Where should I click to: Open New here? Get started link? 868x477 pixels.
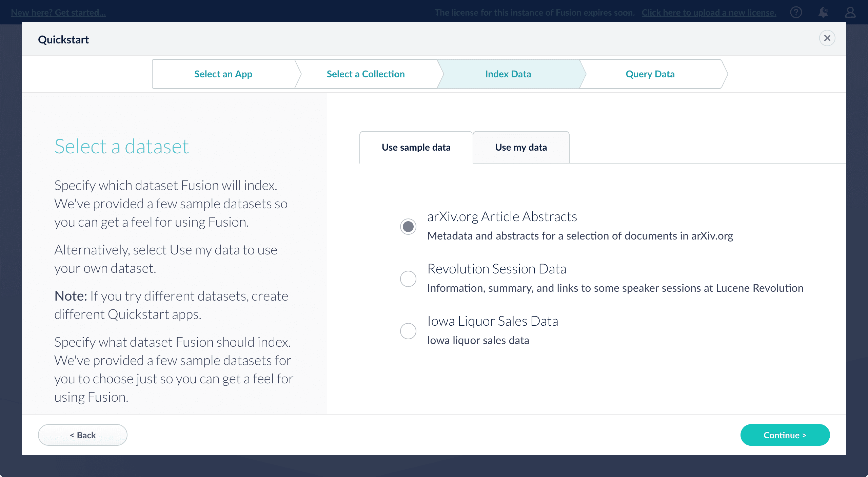point(58,13)
